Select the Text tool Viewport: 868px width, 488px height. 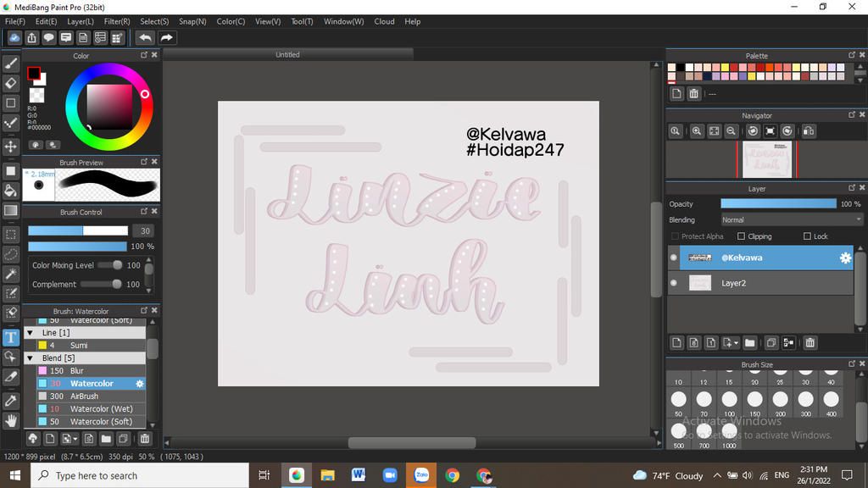[10, 337]
